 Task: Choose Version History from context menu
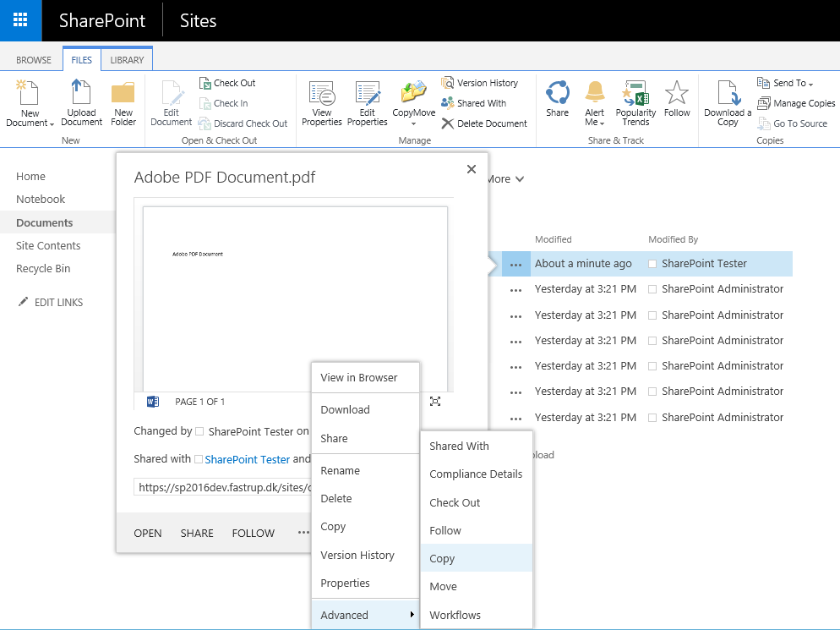(x=357, y=555)
